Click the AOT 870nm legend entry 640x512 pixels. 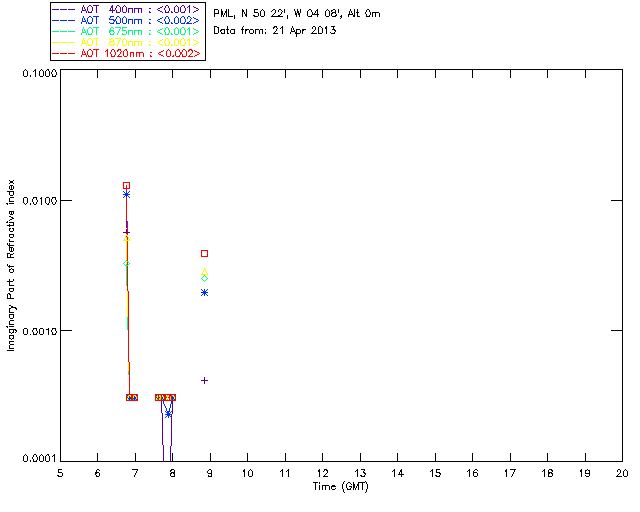click(127, 42)
